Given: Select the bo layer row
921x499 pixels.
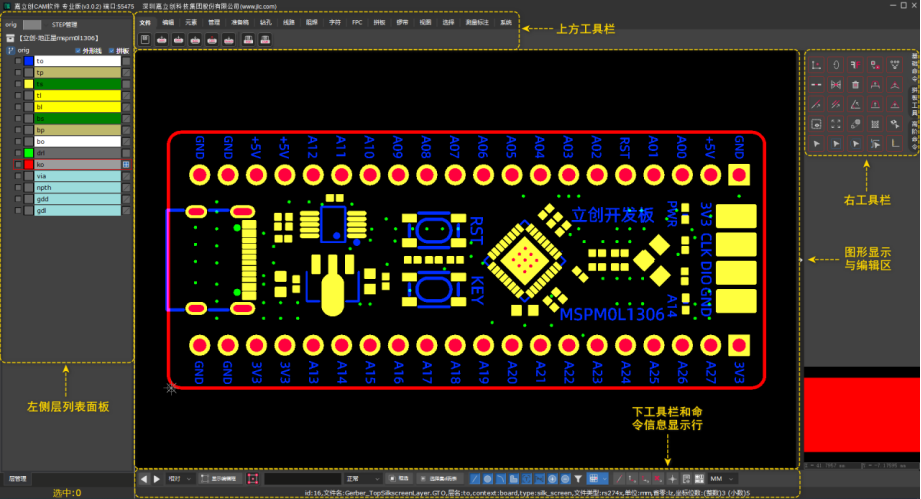Looking at the screenshot, I should tap(78, 141).
